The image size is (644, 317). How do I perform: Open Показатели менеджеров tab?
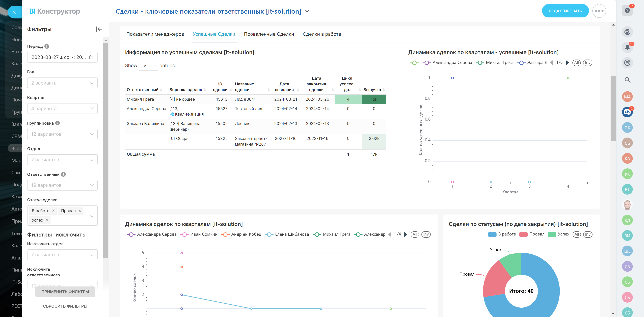pyautogui.click(x=155, y=34)
